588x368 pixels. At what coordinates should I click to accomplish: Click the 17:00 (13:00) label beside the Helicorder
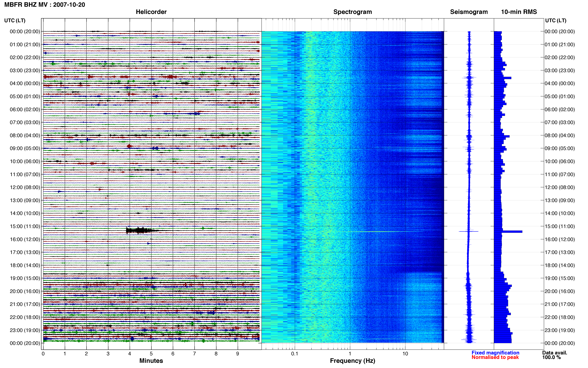click(x=25, y=252)
